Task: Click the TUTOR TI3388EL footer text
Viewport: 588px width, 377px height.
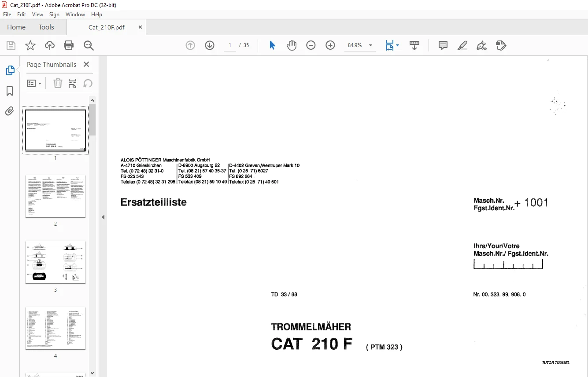Action: click(x=555, y=363)
